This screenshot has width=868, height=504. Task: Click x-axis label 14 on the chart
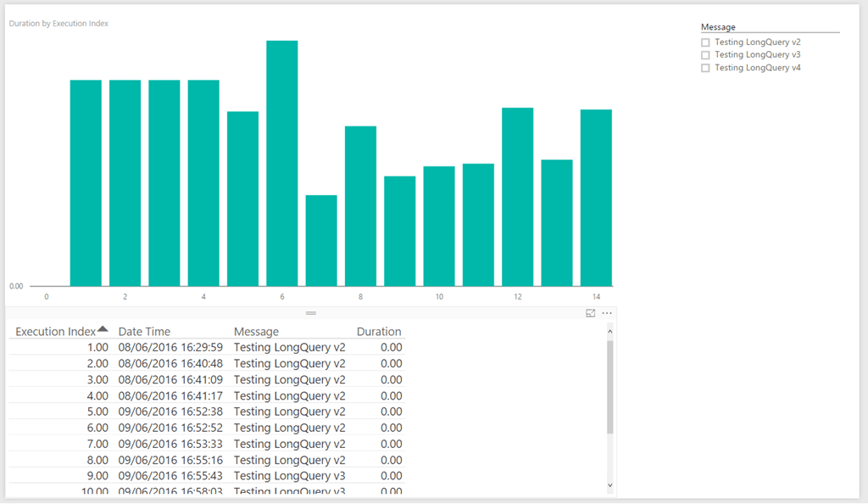[x=596, y=297]
